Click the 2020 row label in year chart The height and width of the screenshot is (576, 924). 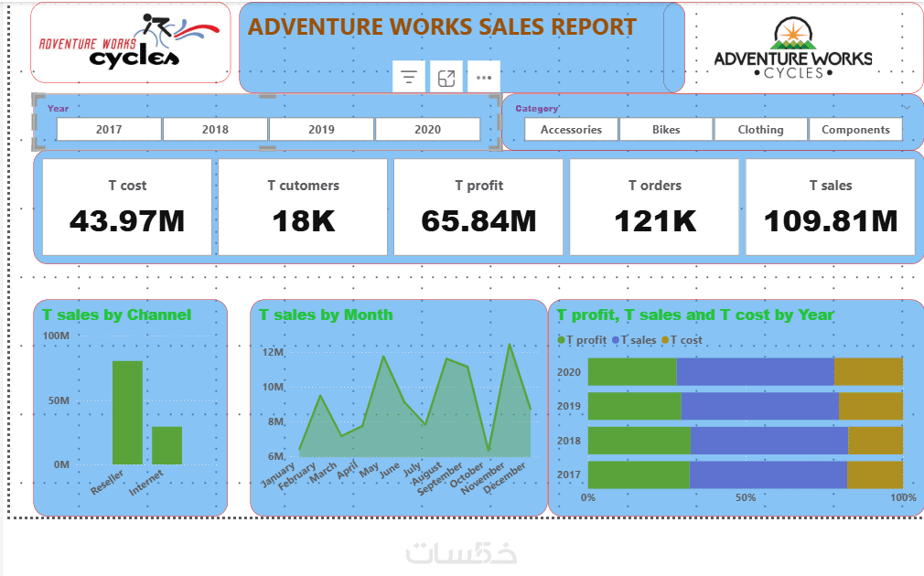pyautogui.click(x=569, y=372)
